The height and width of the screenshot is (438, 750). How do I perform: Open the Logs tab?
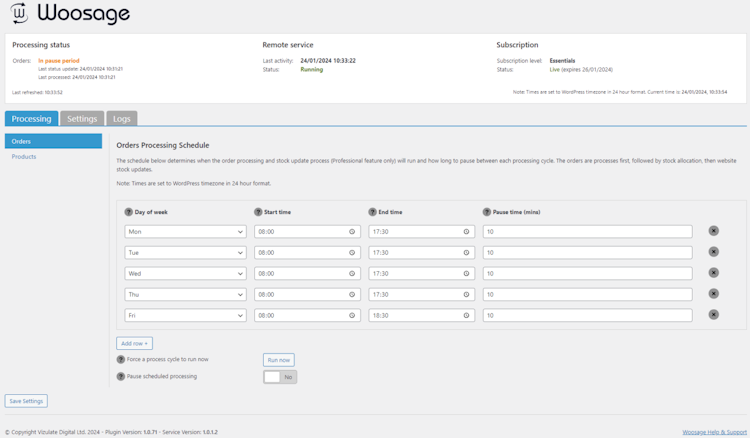coord(121,119)
